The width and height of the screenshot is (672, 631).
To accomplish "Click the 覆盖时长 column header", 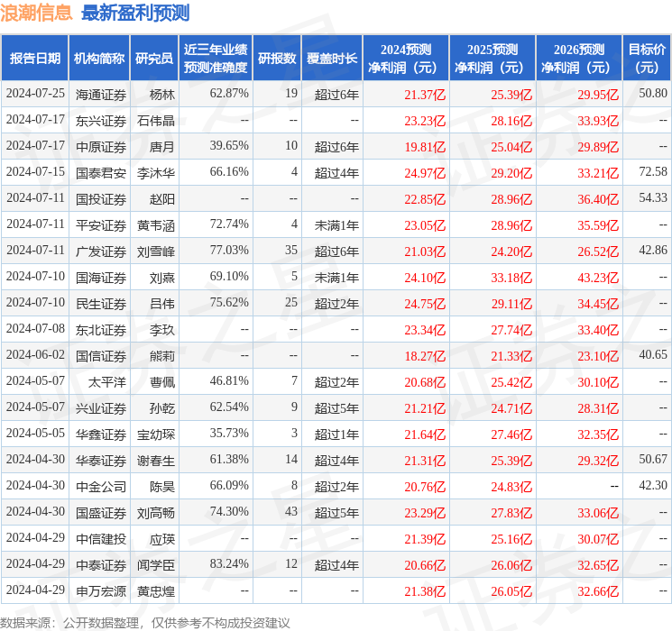I will (x=332, y=58).
